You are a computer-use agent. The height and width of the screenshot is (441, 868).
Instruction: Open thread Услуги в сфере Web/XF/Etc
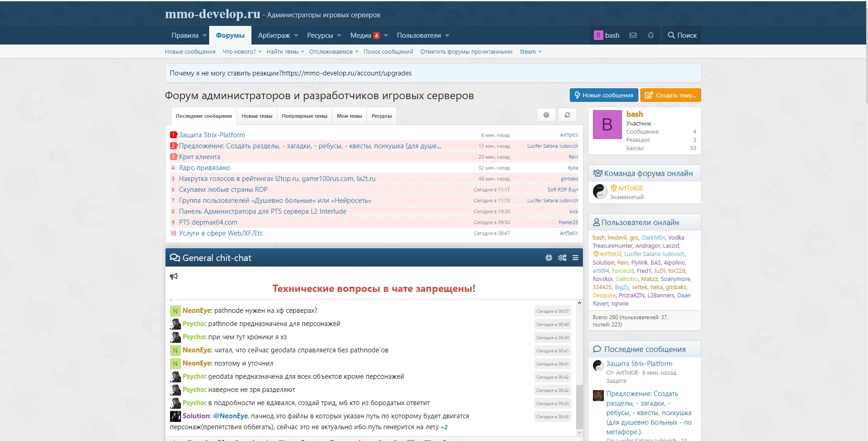click(221, 233)
